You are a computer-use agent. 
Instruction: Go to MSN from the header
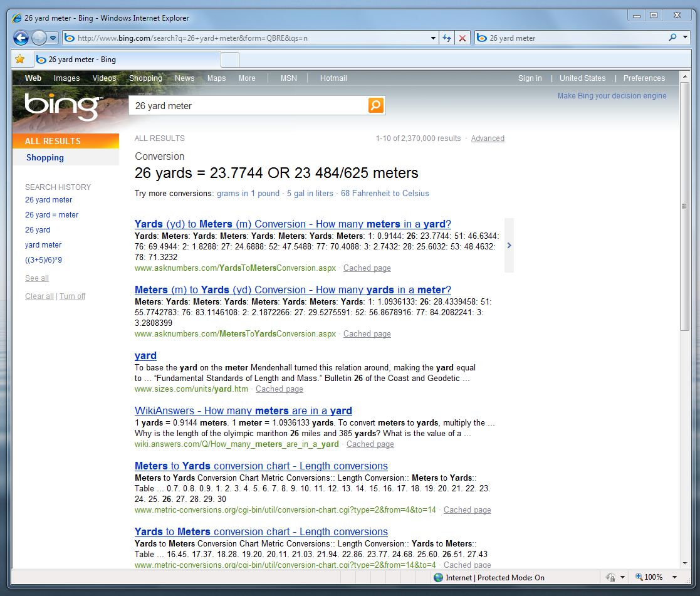288,78
